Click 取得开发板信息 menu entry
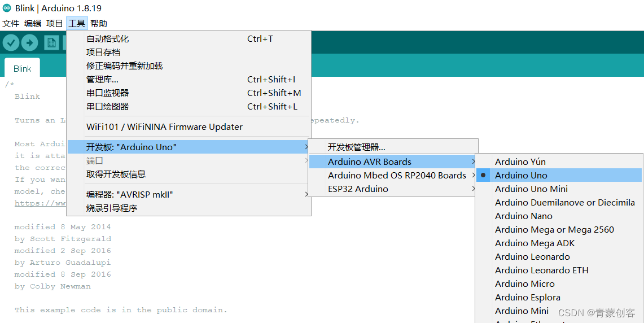 coord(189,174)
